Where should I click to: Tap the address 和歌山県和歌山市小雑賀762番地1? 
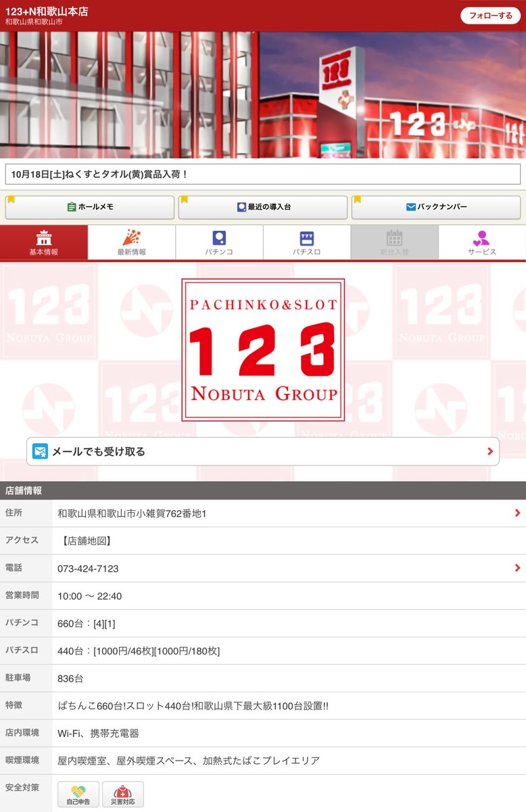[x=132, y=514]
